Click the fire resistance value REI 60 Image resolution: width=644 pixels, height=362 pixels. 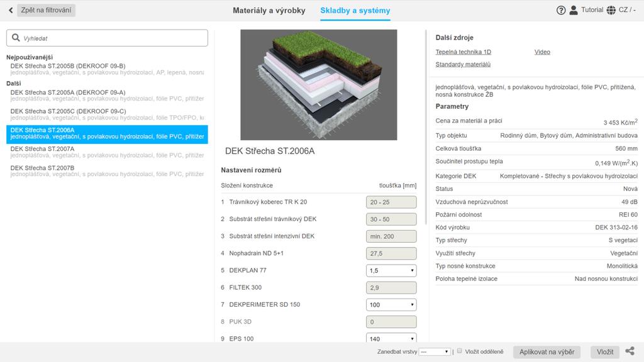pyautogui.click(x=628, y=215)
